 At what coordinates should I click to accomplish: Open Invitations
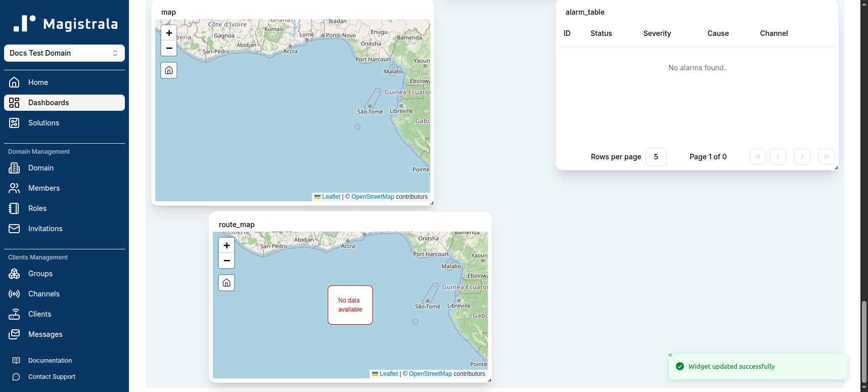(x=64, y=229)
